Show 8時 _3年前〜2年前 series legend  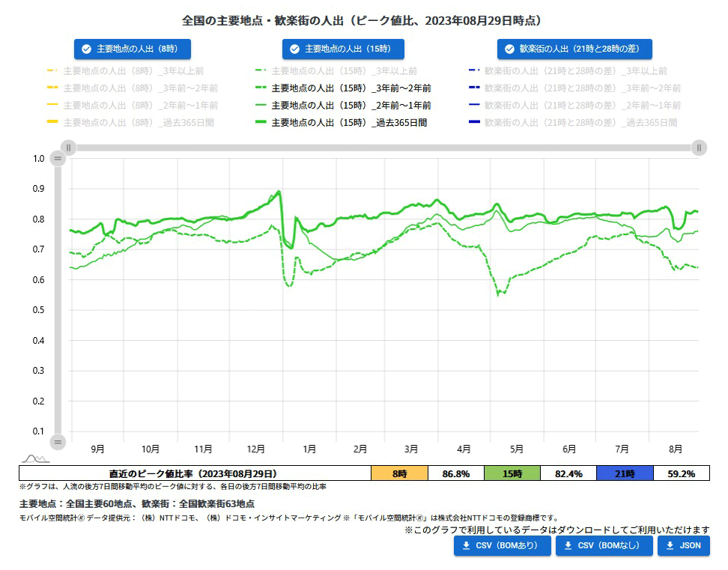point(133,88)
